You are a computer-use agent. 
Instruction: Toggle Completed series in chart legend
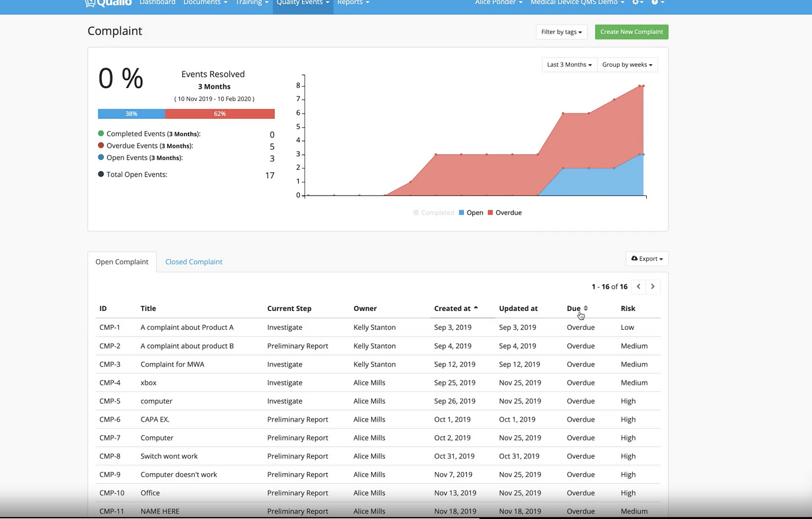(x=434, y=213)
